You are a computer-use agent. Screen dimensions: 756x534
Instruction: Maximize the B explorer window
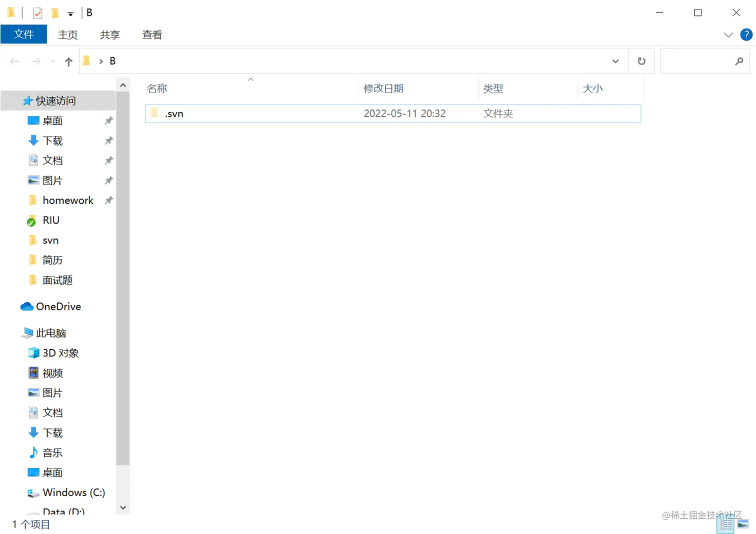coord(698,12)
